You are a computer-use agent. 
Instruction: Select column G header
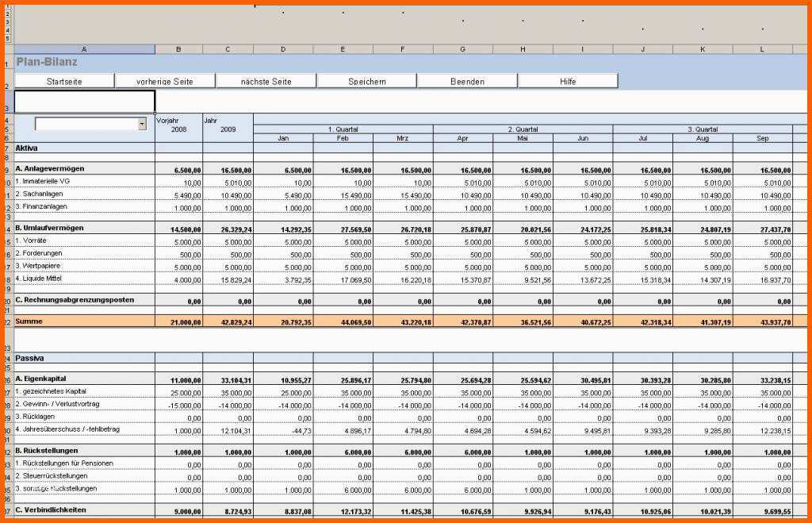point(462,49)
